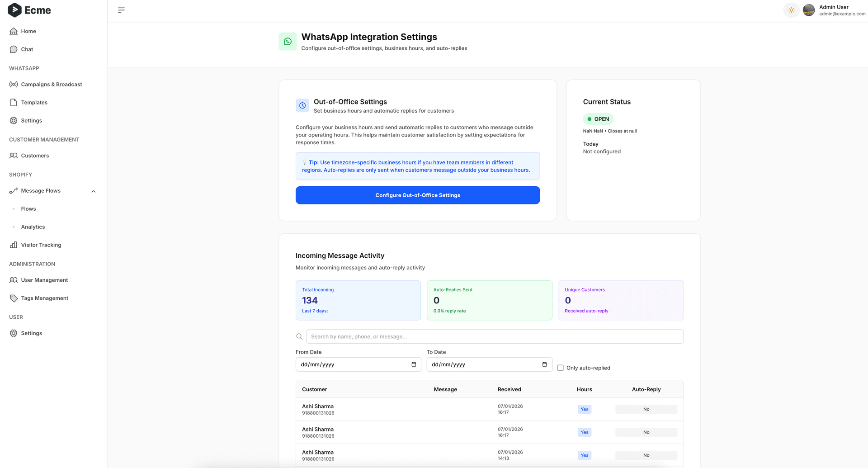Viewport: 868px width, 468px height.
Task: Open Campaigns & Broadcast in sidebar
Action: coord(51,85)
